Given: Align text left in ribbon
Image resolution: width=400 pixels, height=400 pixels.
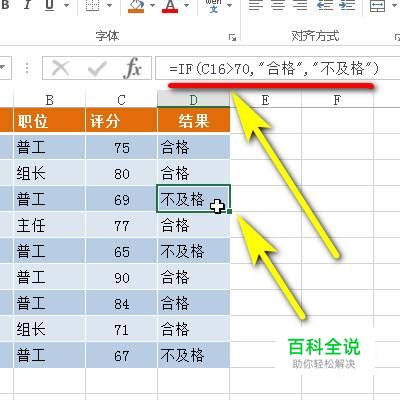Looking at the screenshot, I should tap(256, 5).
